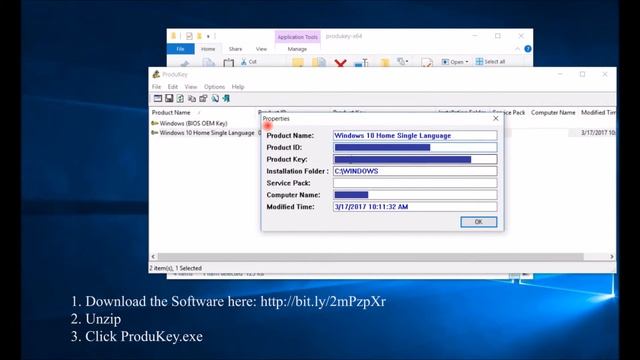Open the ProduKey File menu
Screen dimensions: 640x360
coord(156,87)
